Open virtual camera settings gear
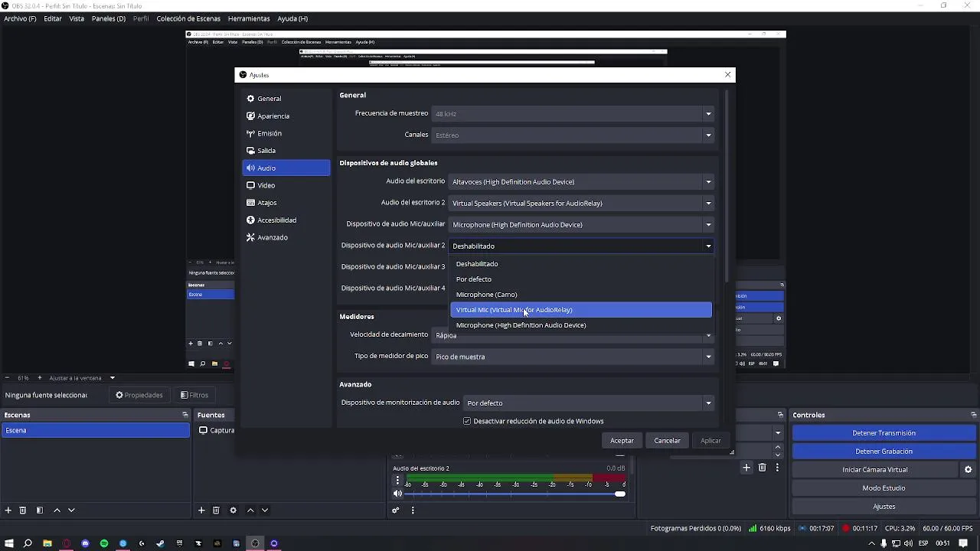Image resolution: width=980 pixels, height=551 pixels. coord(968,470)
